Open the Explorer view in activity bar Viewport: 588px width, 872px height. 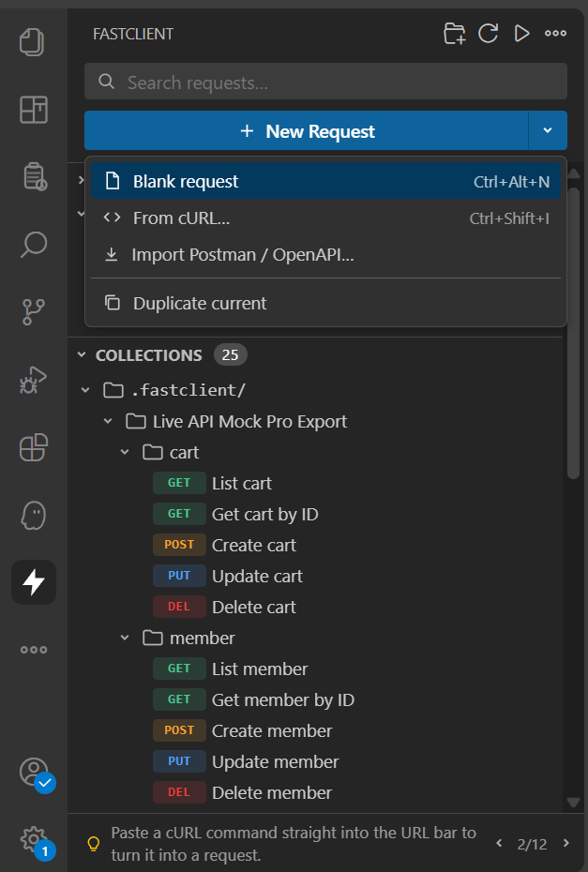pos(33,42)
